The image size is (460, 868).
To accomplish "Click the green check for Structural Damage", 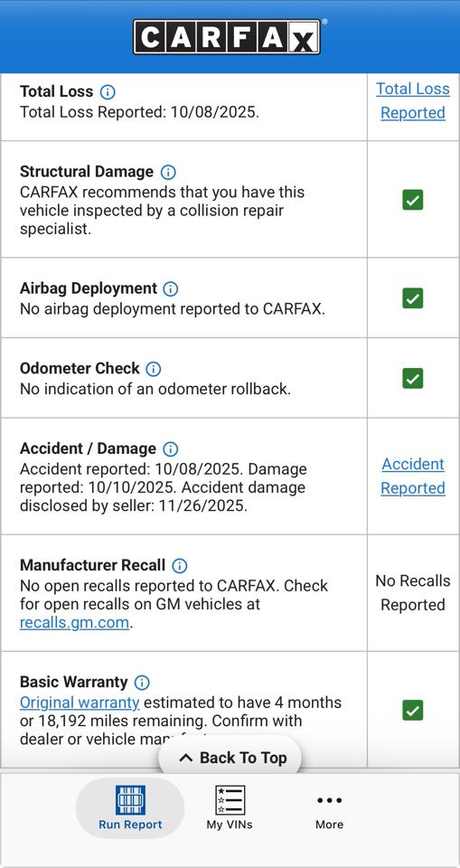I will click(x=412, y=200).
